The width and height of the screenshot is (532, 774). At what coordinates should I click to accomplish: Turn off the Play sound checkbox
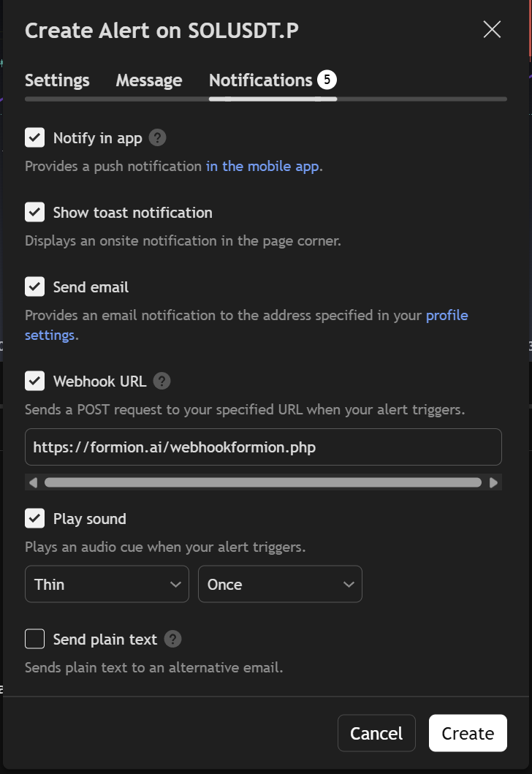pyautogui.click(x=35, y=519)
